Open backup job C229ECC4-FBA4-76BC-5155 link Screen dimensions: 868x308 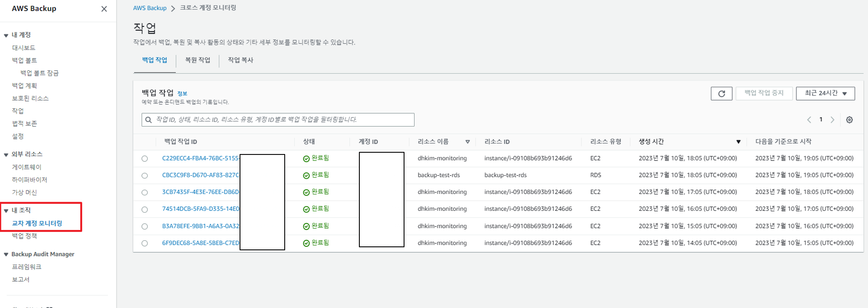point(201,158)
